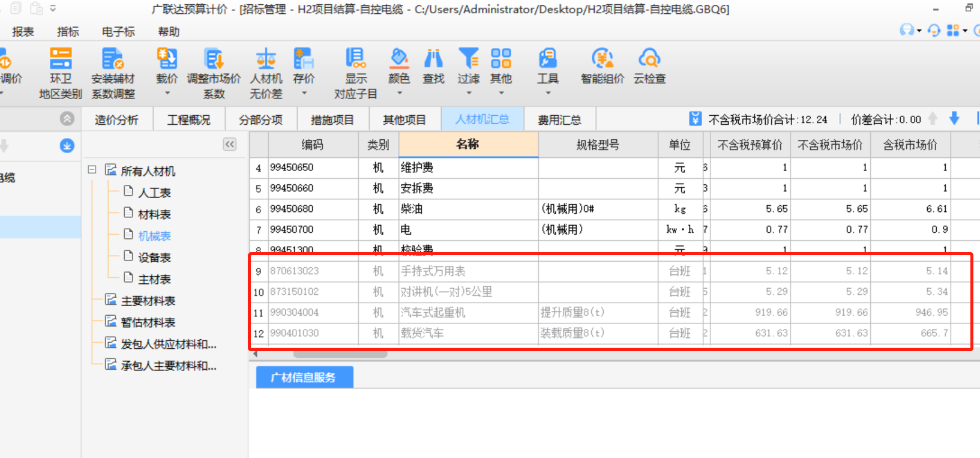Click the 广材信息服务 button
This screenshot has width=980, height=458.
click(304, 377)
